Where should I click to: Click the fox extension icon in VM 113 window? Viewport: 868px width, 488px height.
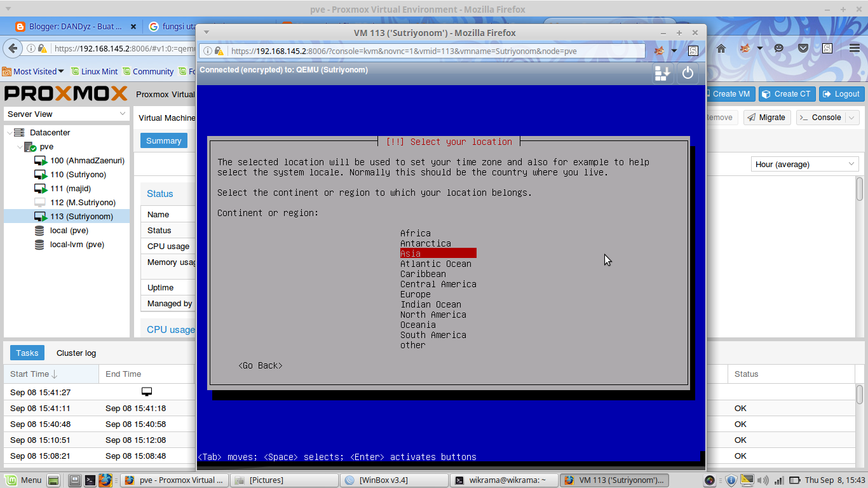pyautogui.click(x=660, y=51)
